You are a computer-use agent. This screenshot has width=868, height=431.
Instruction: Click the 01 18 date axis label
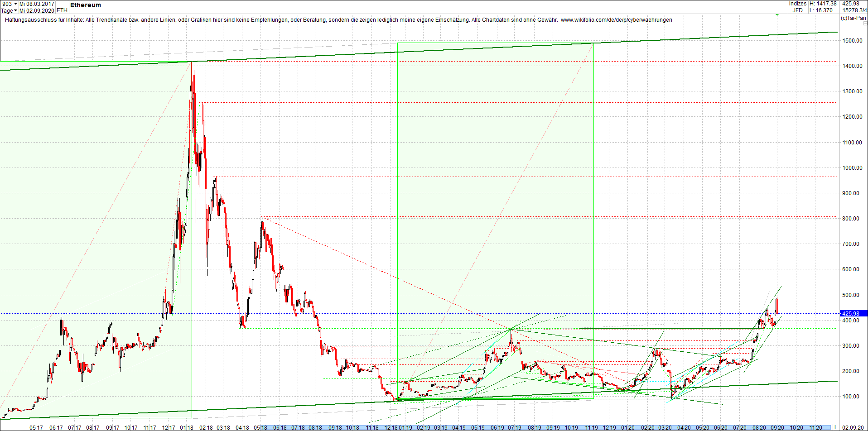[x=187, y=428]
